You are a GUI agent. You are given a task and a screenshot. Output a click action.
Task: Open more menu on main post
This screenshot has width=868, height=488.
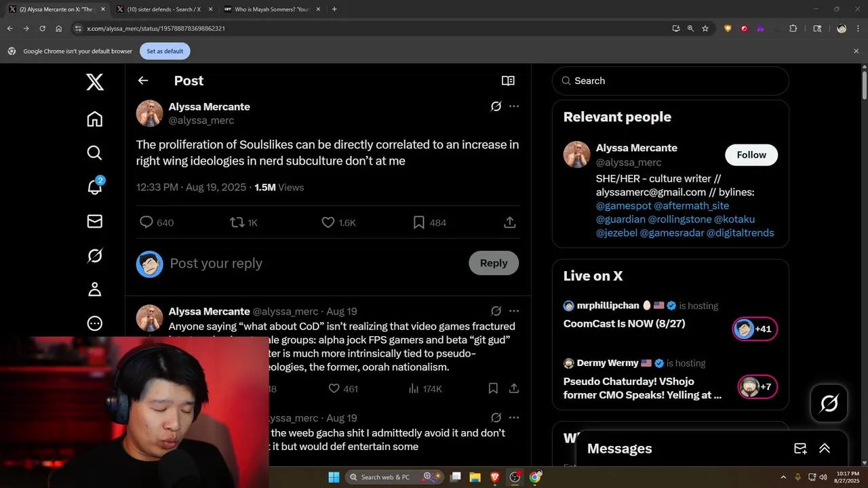coord(514,106)
